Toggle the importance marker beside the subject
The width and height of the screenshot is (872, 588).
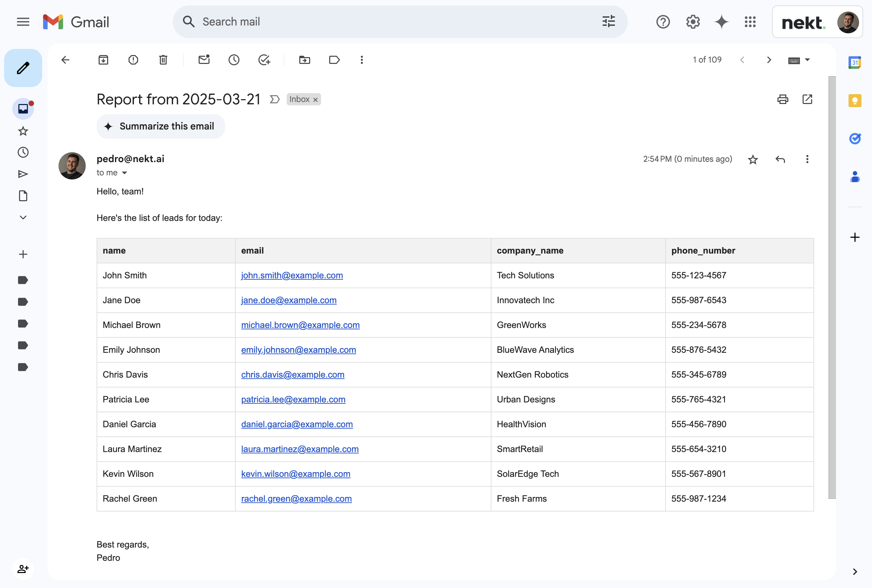[275, 99]
